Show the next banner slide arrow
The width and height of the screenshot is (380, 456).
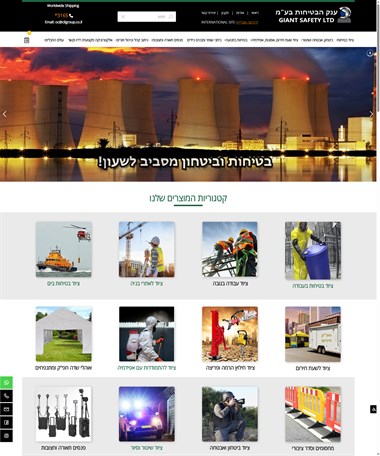pos(371,114)
